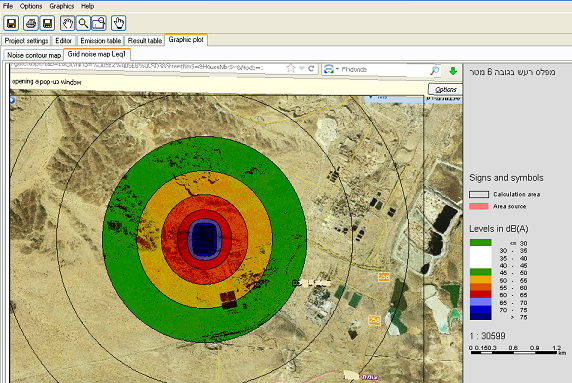Screen dimensions: 572x383
Task: Click the save disk icon beside the printer
Action: coord(47,23)
